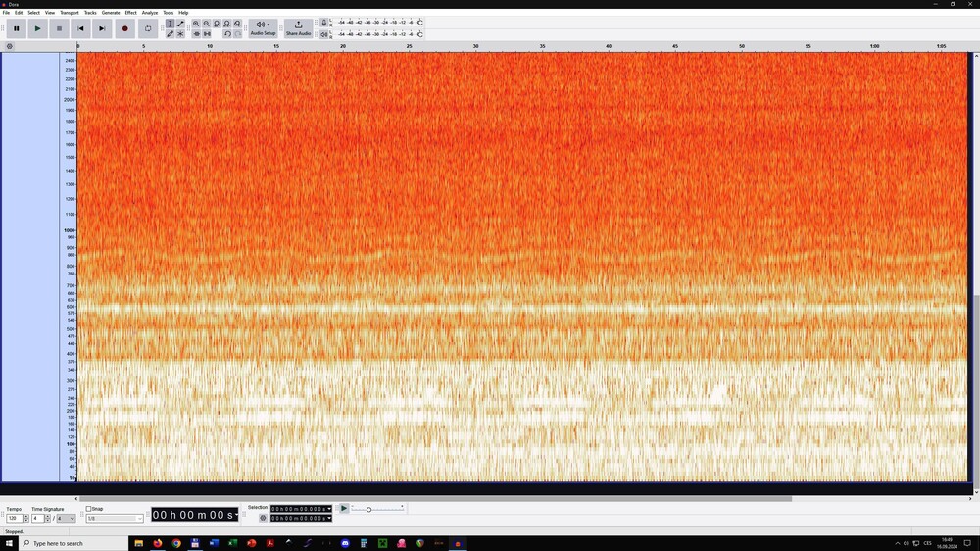Viewport: 980px width, 551px height.
Task: Select the Envelope tool
Action: pyautogui.click(x=180, y=24)
